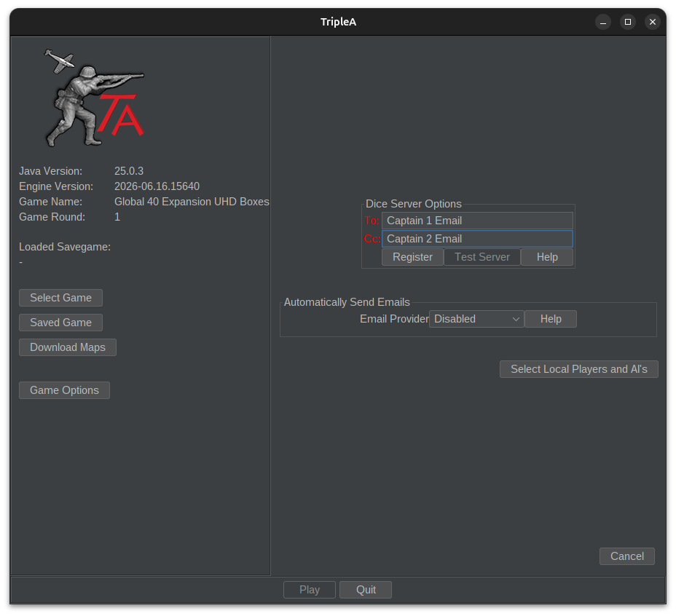Click the 'Email Provider' label
Image resolution: width=676 pixels, height=616 pixels.
[x=394, y=319]
